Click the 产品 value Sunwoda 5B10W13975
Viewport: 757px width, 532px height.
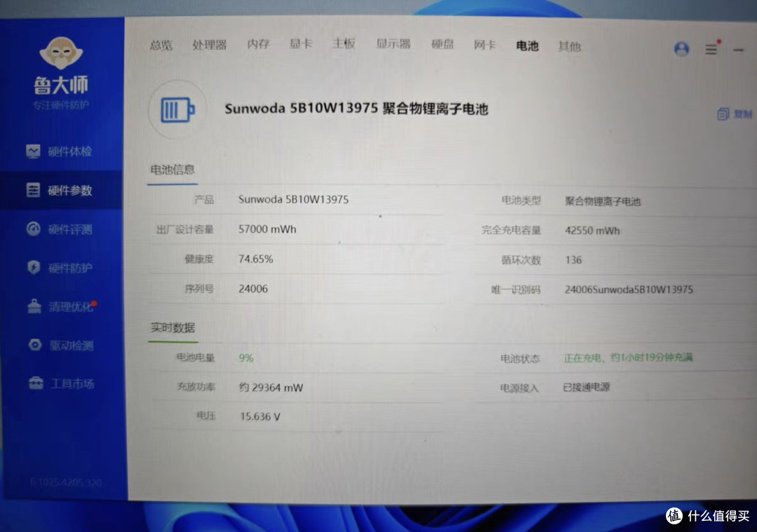click(x=294, y=199)
